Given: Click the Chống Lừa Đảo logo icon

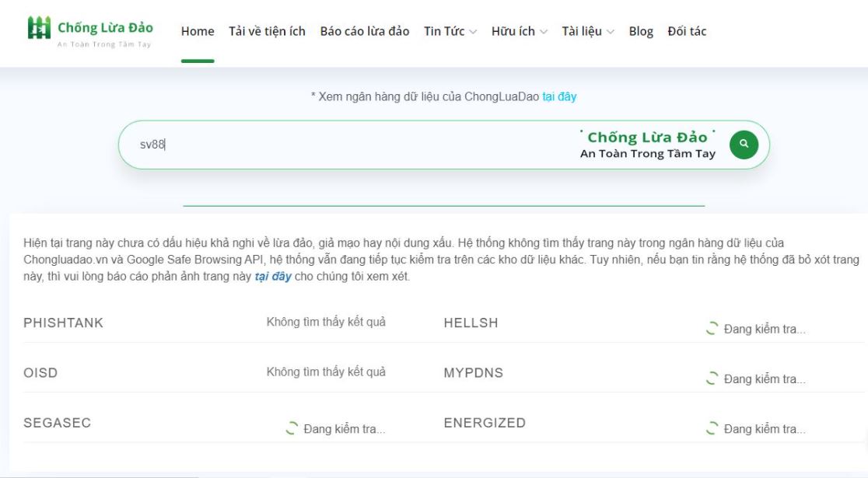Looking at the screenshot, I should pyautogui.click(x=39, y=28).
